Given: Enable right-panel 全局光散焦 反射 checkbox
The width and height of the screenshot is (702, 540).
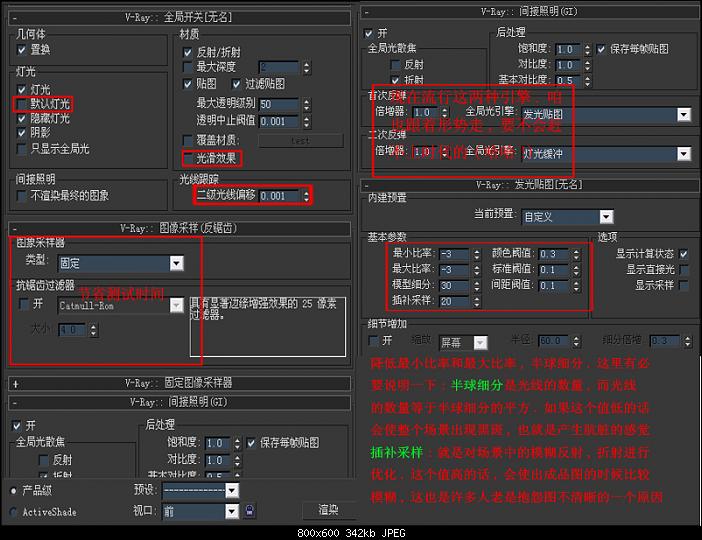Looking at the screenshot, I should coord(395,65).
